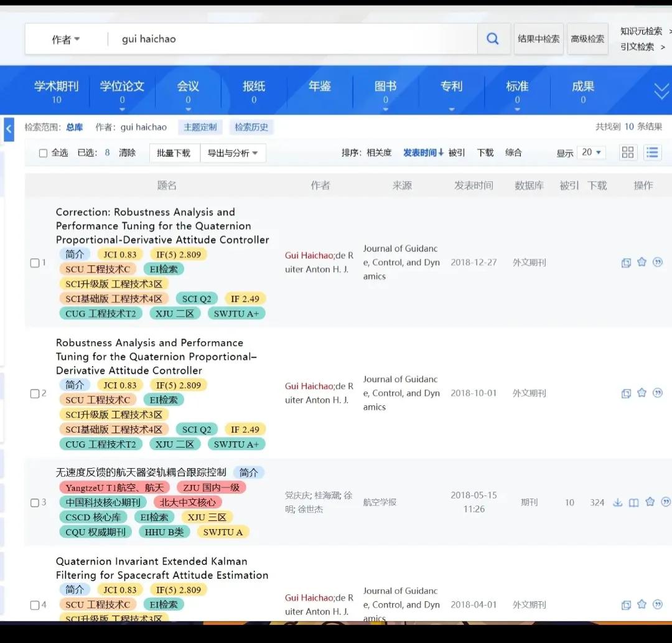Select checkbox for result 3
Image resolution: width=672 pixels, height=643 pixels.
click(x=35, y=503)
